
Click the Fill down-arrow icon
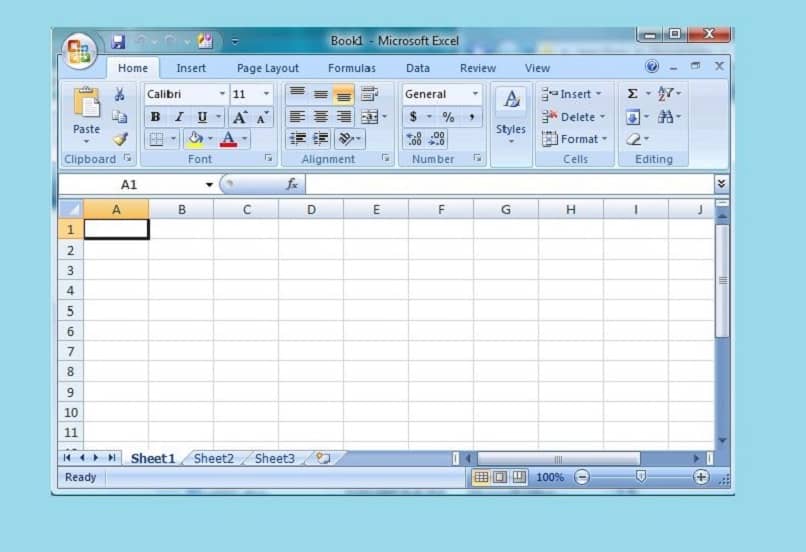click(x=633, y=117)
